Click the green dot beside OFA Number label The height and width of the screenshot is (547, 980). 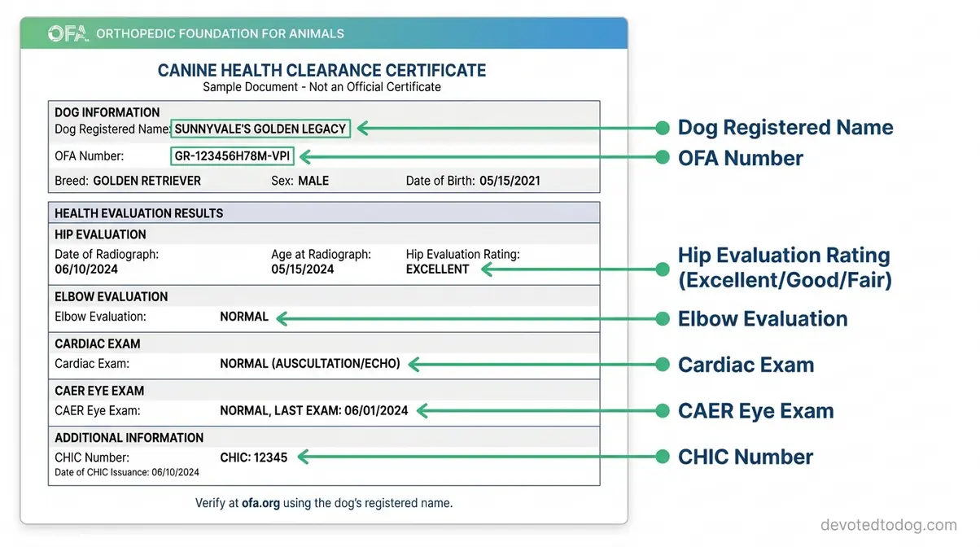click(x=661, y=158)
